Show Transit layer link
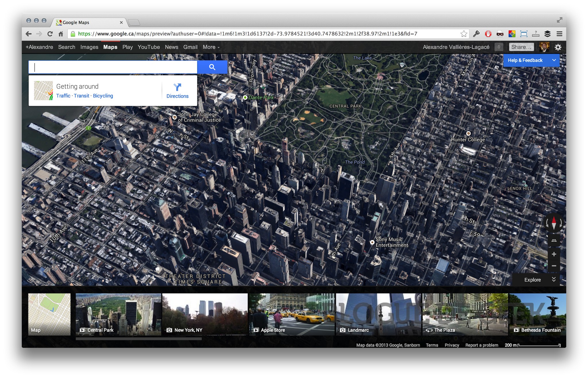Viewport: 588px width, 378px height. click(x=82, y=96)
